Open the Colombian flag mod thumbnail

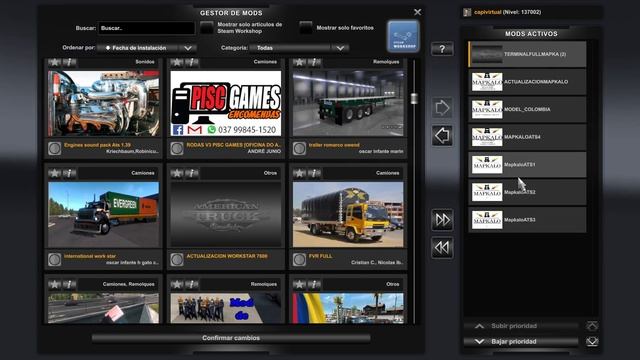pos(348,308)
